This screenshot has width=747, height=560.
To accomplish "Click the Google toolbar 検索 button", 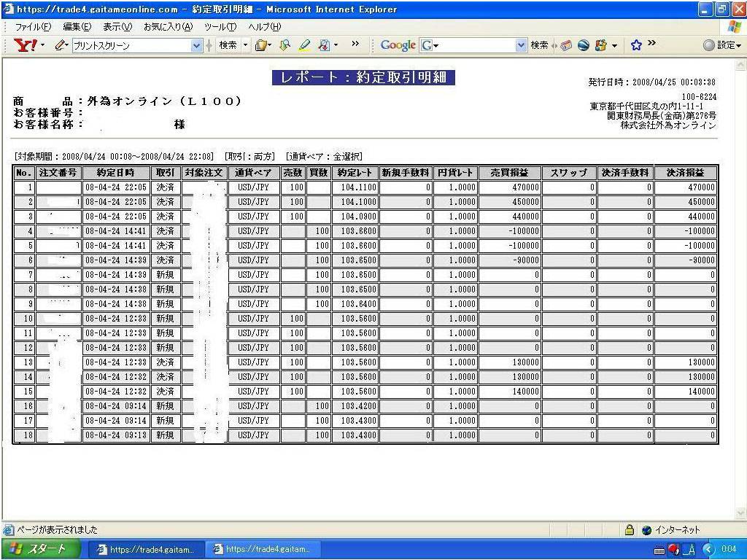I will [x=539, y=45].
